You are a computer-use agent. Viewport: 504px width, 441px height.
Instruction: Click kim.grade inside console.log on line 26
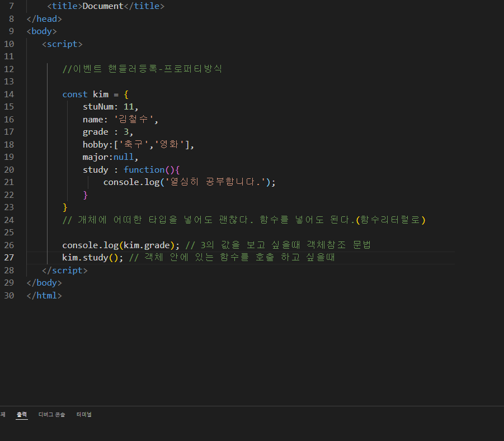coord(147,245)
